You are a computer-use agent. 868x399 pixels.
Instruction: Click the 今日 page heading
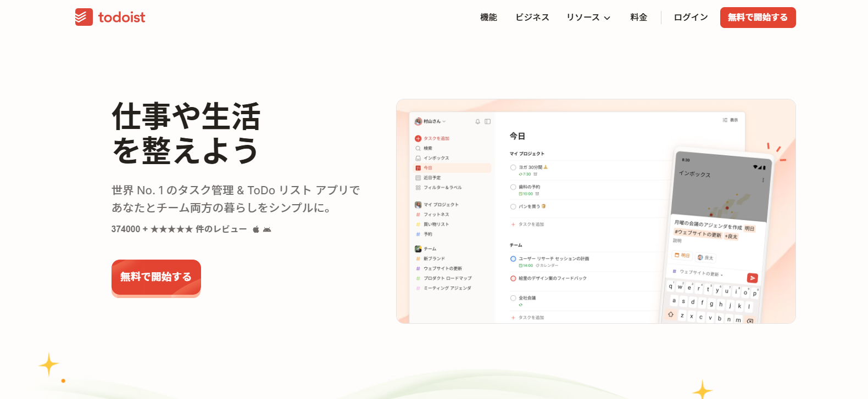518,136
